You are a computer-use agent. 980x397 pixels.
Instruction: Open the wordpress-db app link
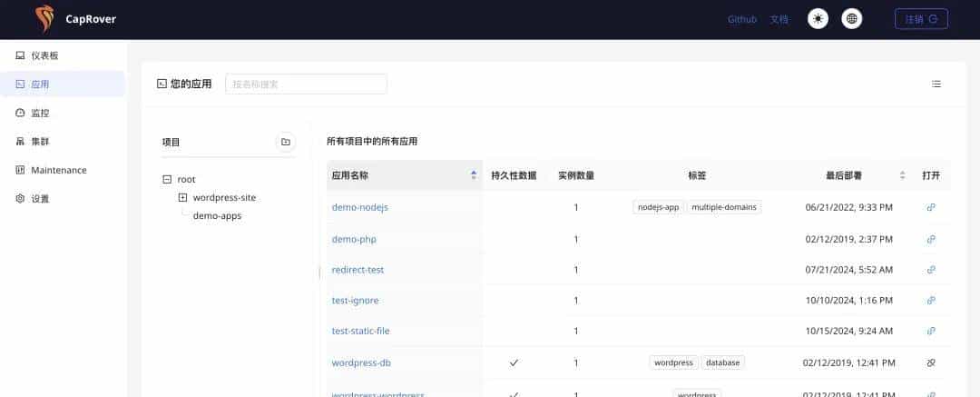pos(361,362)
